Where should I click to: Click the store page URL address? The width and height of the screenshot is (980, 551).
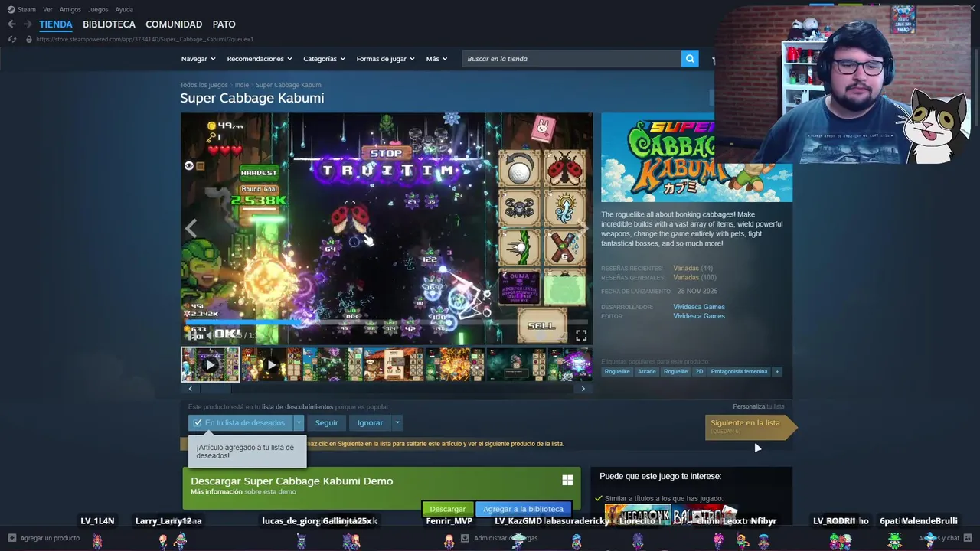145,39
